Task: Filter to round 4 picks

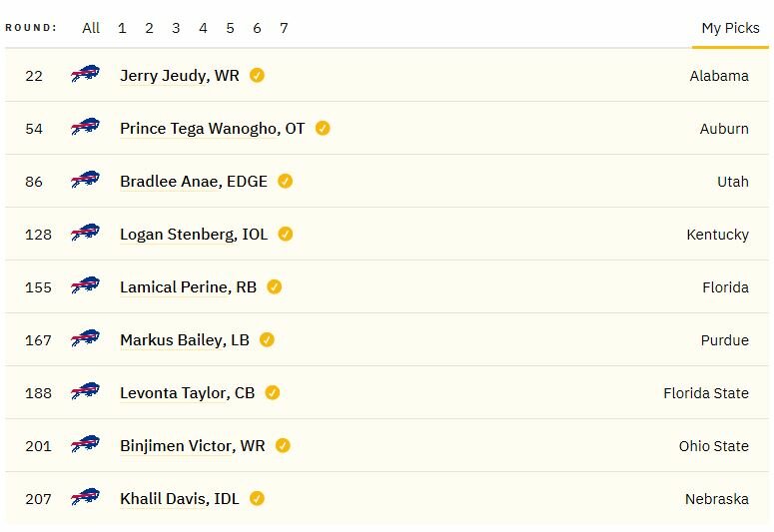Action: click(x=203, y=28)
